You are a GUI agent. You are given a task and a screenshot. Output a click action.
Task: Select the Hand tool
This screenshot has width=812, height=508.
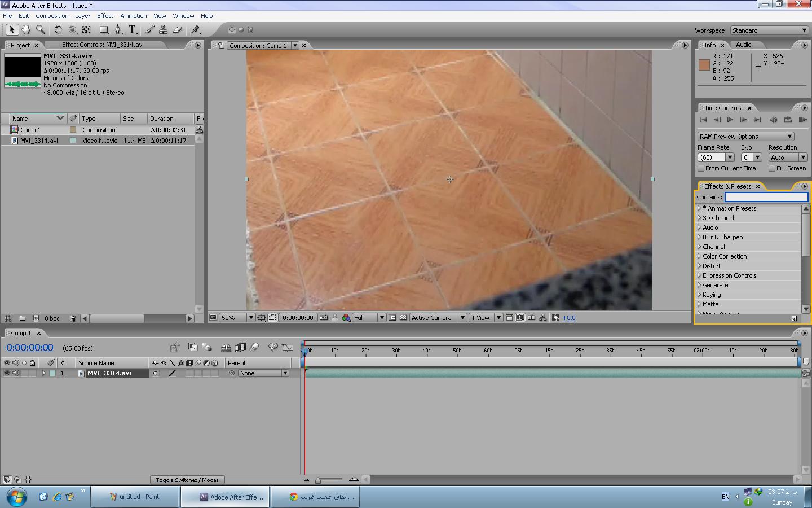click(26, 29)
